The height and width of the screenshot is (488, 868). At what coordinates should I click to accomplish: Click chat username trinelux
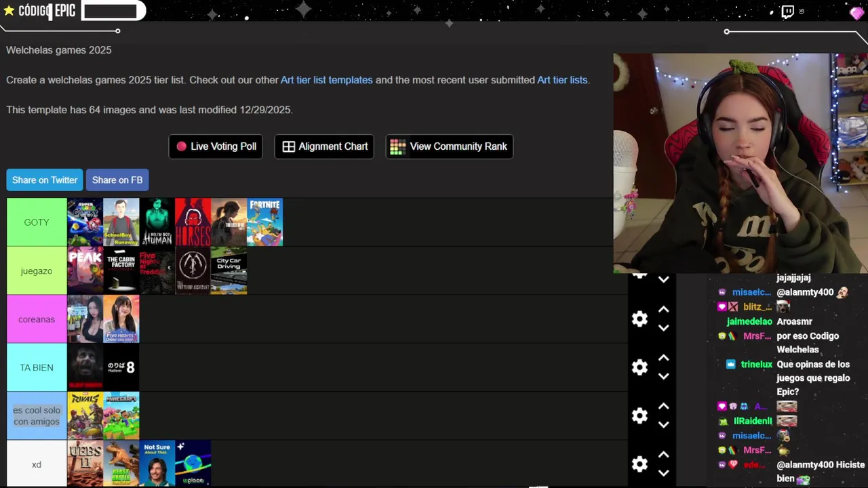point(756,365)
